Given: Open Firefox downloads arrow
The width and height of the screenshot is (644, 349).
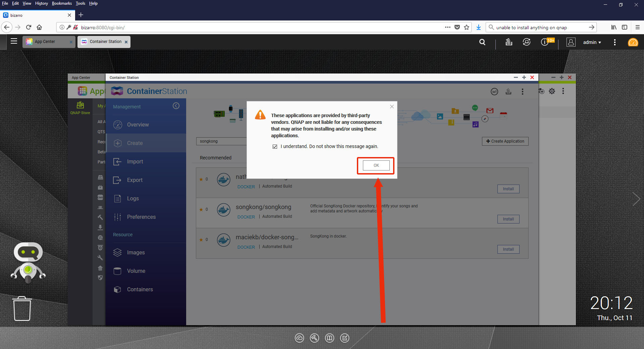Looking at the screenshot, I should 479,27.
